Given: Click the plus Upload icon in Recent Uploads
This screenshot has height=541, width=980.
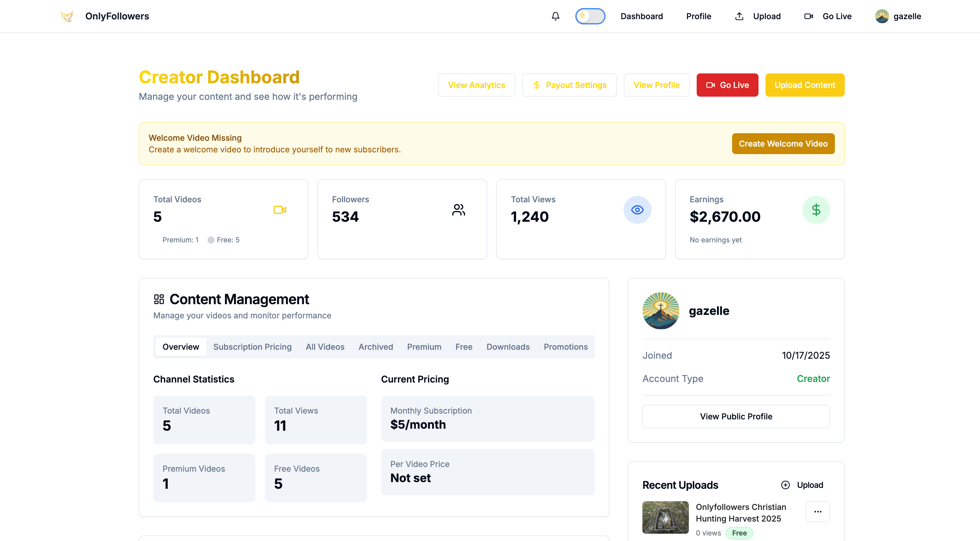Looking at the screenshot, I should point(785,485).
